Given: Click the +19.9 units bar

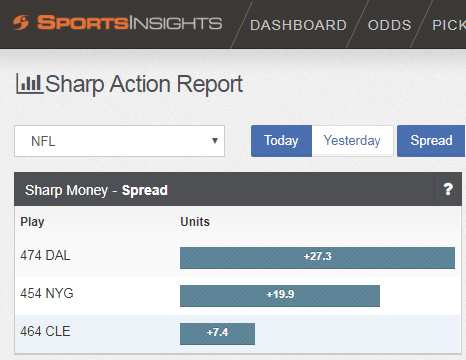Looking at the screenshot, I should (x=280, y=296).
